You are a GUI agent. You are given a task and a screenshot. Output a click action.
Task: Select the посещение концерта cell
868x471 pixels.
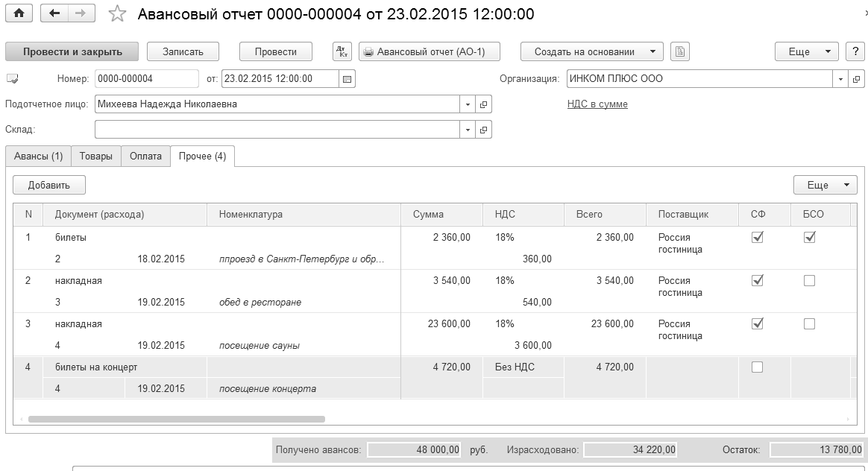(304, 388)
